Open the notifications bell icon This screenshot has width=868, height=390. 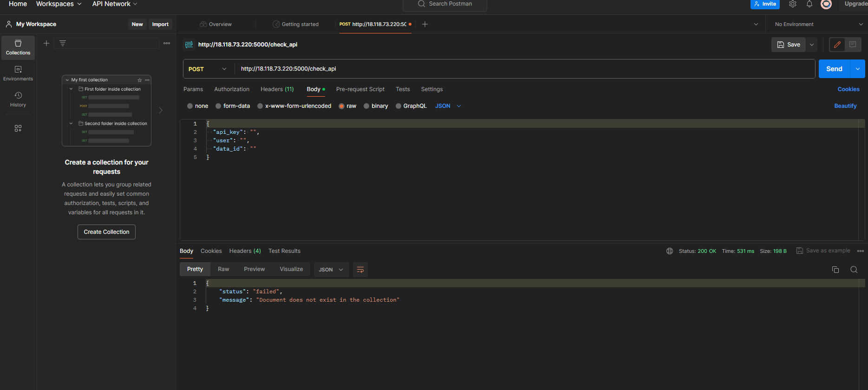tap(809, 4)
